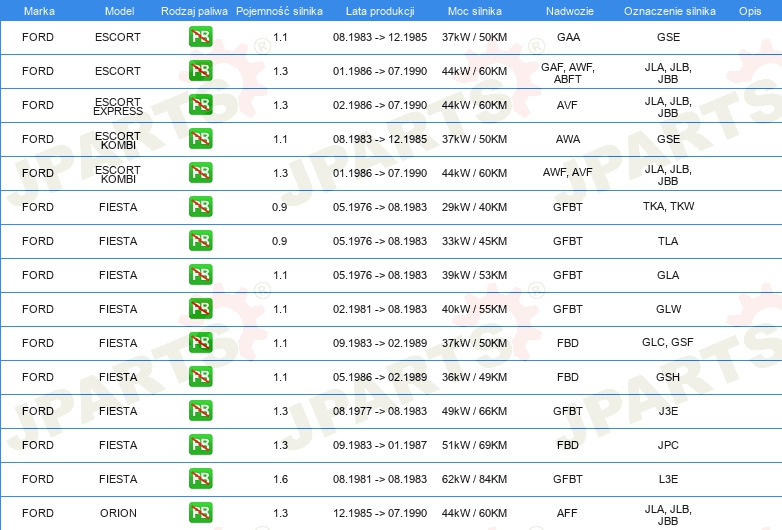Click fuel icon in ESCORT KOMBI 1.1 row
This screenshot has width=782, height=530.
click(200, 139)
